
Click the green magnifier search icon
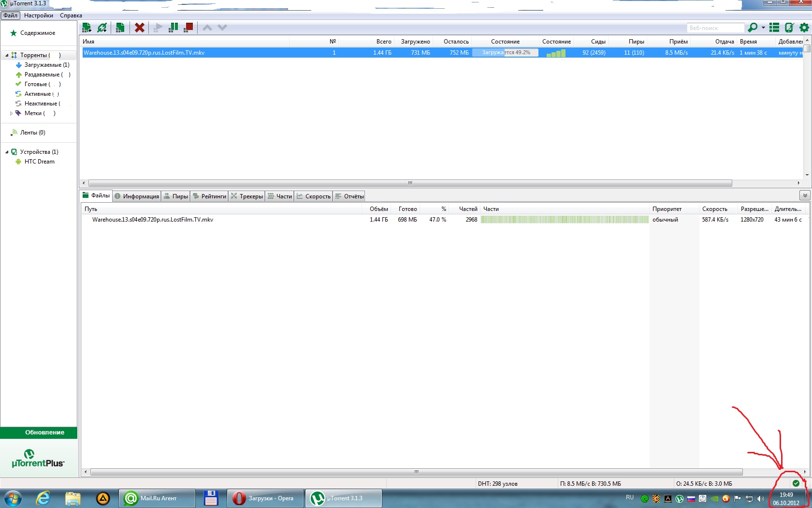click(752, 28)
